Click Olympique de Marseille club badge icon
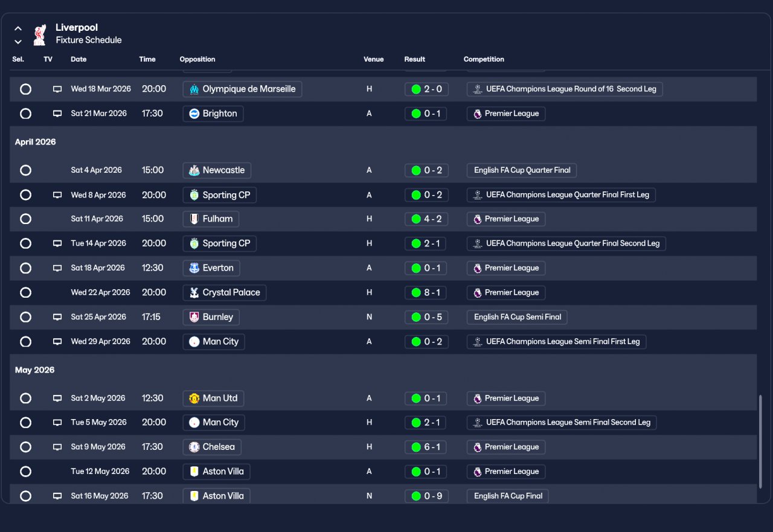Screen dimensions: 773x532 [x=194, y=89]
